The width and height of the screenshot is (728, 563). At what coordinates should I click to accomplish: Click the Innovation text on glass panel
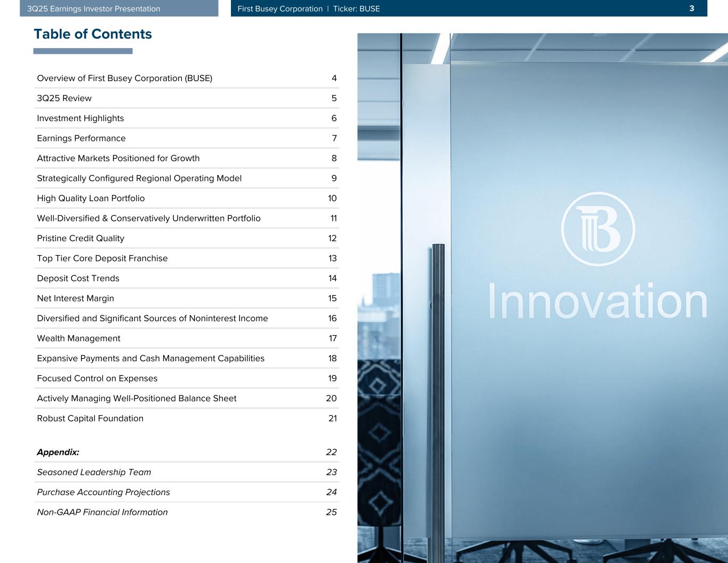coord(597,302)
